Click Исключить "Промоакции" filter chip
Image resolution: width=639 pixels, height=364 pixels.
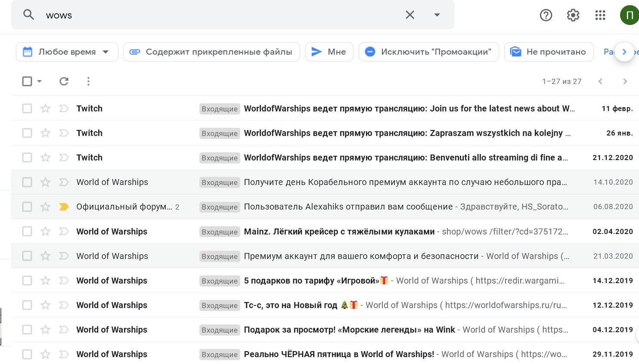(428, 52)
